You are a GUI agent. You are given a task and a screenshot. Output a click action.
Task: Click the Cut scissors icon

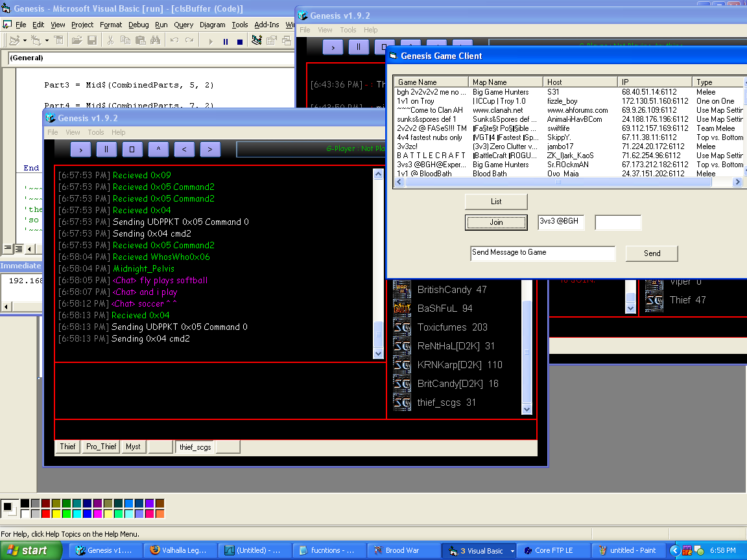coord(110,41)
